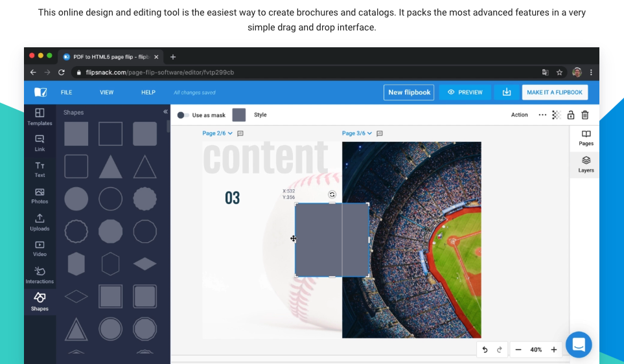
Task: Open the Photos panel
Action: pos(40,196)
